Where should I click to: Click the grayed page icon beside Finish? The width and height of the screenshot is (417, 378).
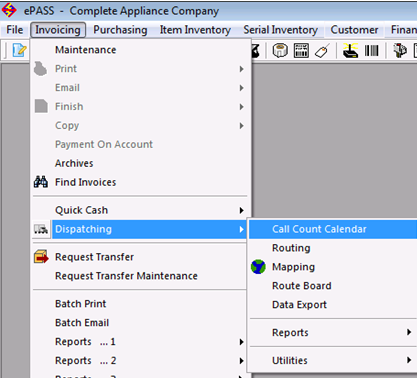(x=41, y=106)
